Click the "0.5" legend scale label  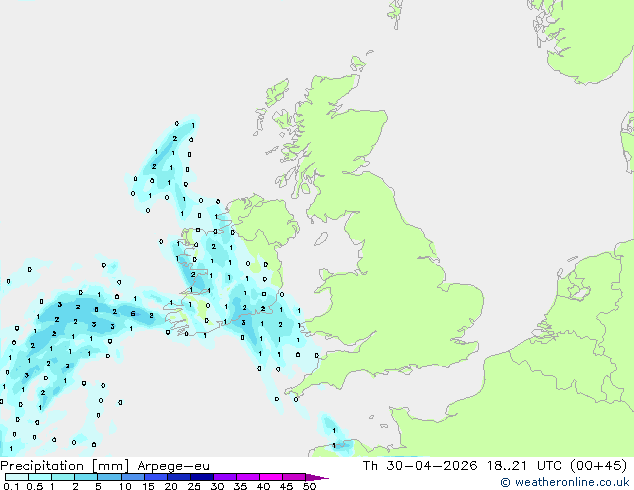tap(35, 486)
